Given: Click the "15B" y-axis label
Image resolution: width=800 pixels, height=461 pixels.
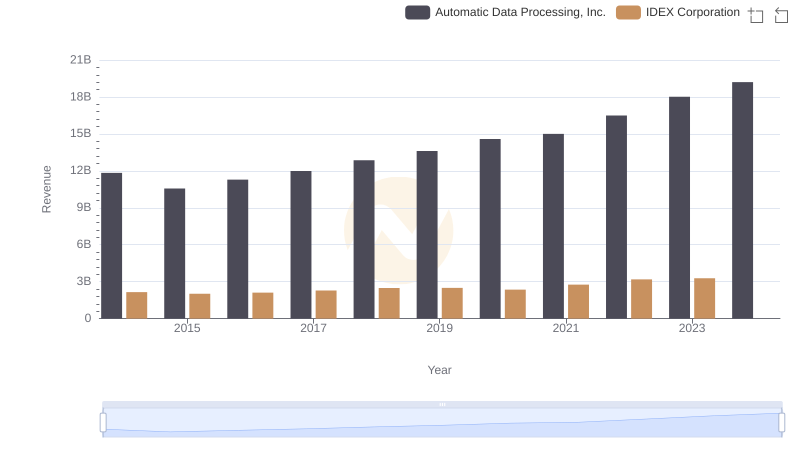Looking at the screenshot, I should point(81,134).
